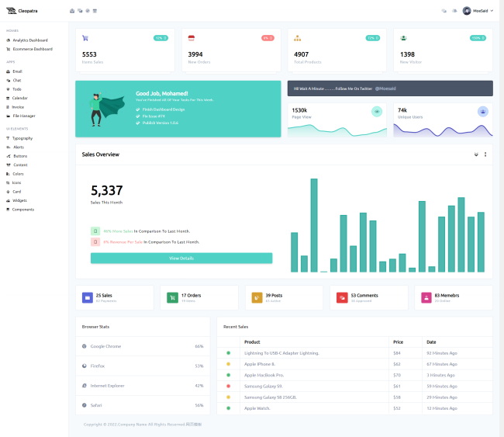Click the tallest bar in the sales chart

314,225
